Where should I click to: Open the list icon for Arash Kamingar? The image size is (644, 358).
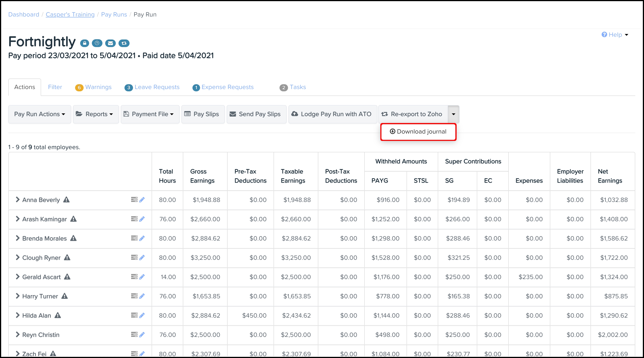[x=134, y=219]
